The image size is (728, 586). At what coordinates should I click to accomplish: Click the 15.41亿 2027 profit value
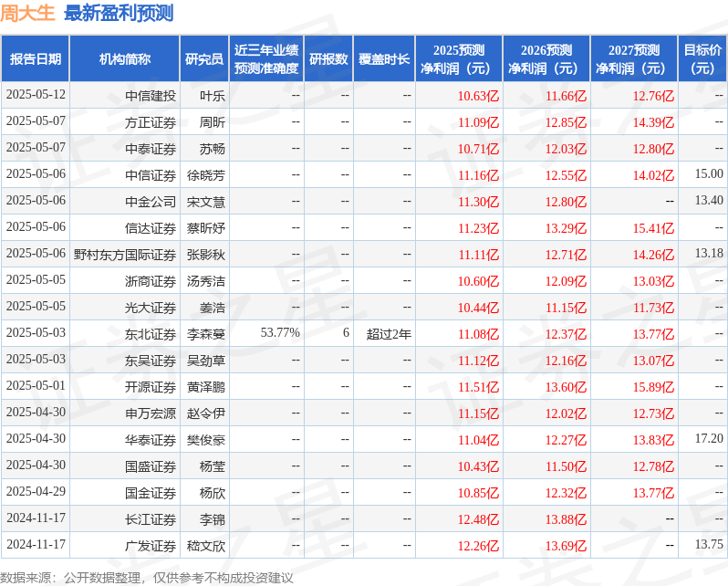653,228
